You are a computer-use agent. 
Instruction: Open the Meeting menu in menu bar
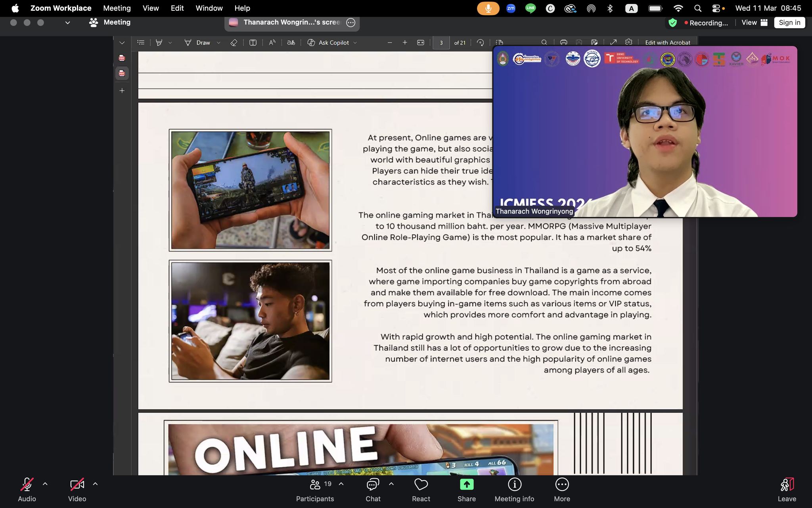coord(117,8)
